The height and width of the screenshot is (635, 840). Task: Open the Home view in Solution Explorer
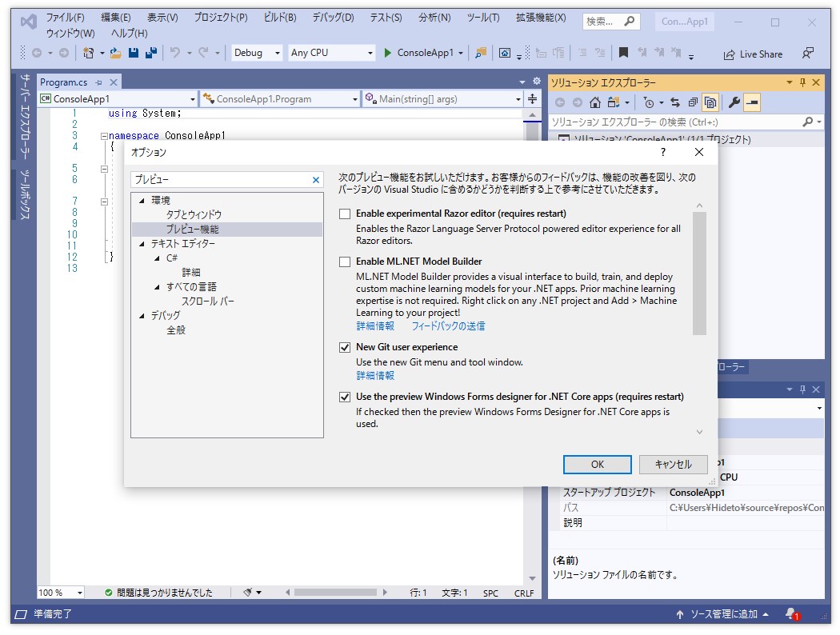pyautogui.click(x=595, y=102)
